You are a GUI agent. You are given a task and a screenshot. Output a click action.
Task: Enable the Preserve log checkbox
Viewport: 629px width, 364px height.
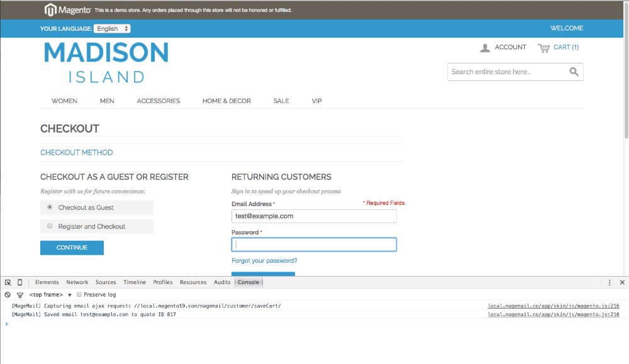click(x=79, y=294)
